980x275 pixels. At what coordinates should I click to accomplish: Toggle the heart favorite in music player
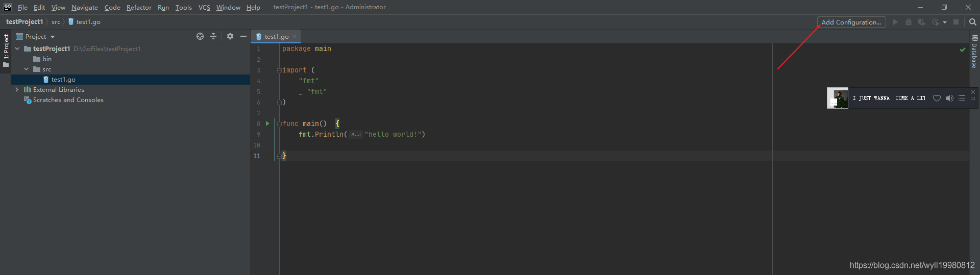pos(937,98)
